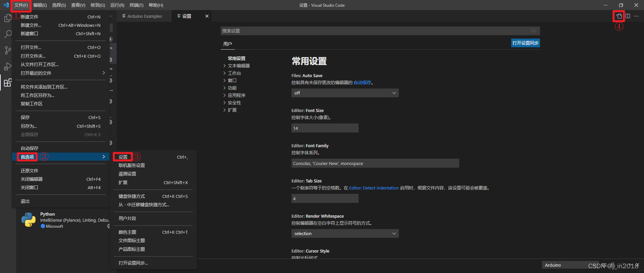Click the Open Settings (JSON) icon
Viewport: 644px width, 273px height.
[619, 16]
